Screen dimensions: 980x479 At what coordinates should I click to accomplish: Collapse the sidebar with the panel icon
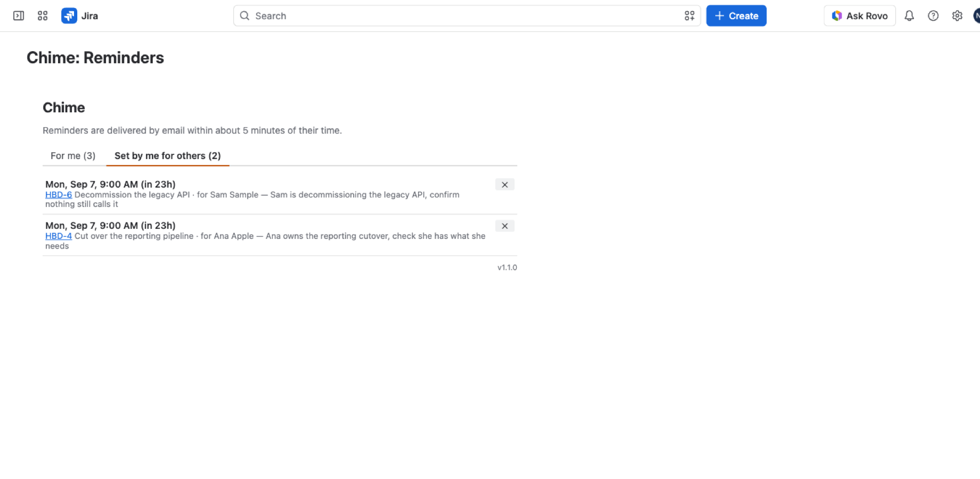(x=19, y=16)
